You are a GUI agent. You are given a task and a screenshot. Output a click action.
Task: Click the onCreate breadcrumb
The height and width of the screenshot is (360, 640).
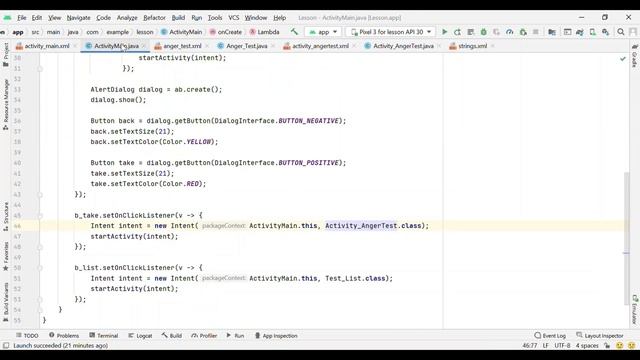tap(226, 32)
